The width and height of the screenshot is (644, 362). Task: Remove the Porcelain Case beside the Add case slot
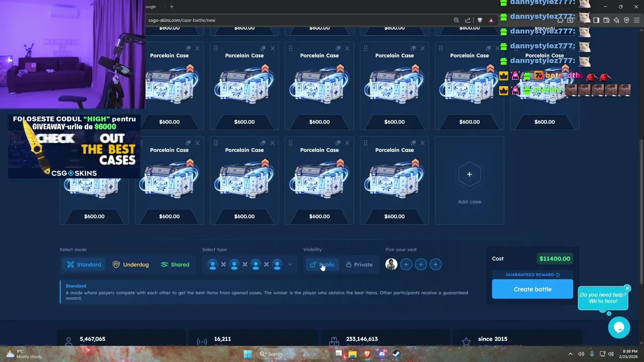[422, 143]
